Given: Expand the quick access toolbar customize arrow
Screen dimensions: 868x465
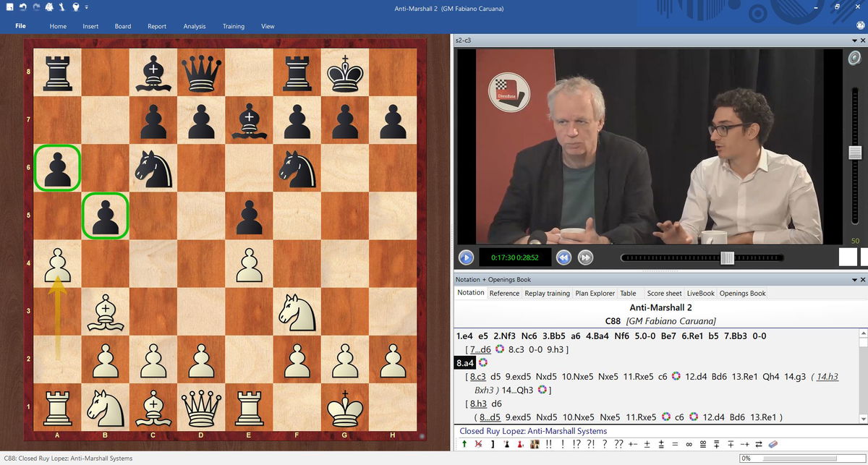Looking at the screenshot, I should coord(87,7).
